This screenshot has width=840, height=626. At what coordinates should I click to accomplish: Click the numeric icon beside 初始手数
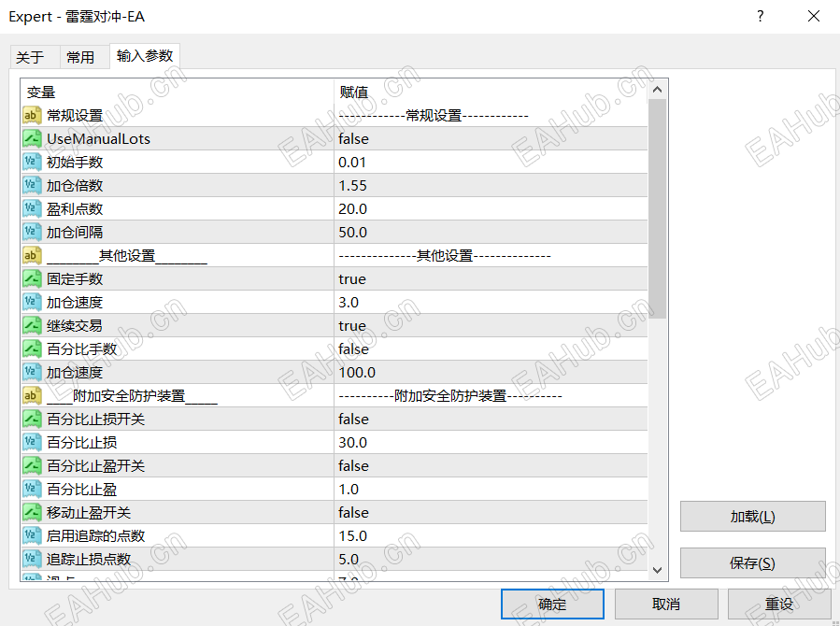tap(31, 162)
